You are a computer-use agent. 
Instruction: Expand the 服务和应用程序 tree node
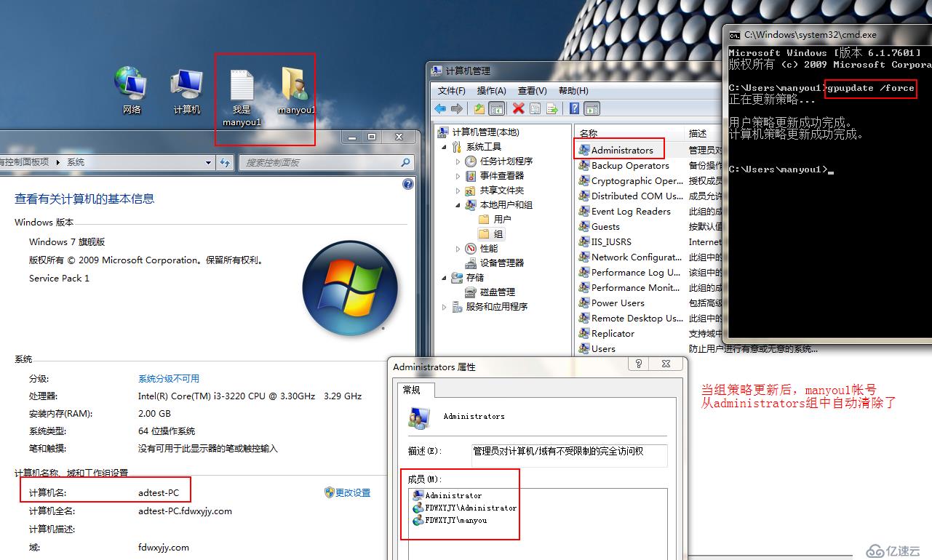coord(445,307)
